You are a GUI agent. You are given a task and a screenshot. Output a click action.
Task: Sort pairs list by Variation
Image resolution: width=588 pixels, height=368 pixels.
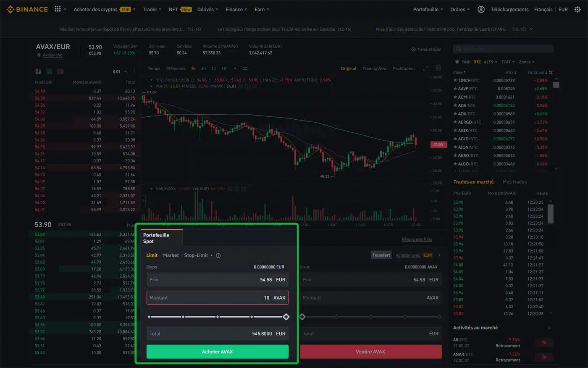[537, 72]
